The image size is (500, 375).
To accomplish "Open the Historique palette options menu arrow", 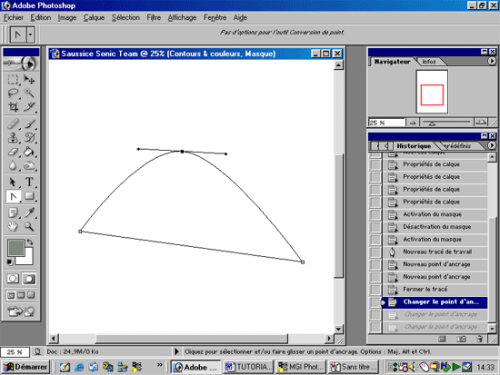I will (491, 146).
